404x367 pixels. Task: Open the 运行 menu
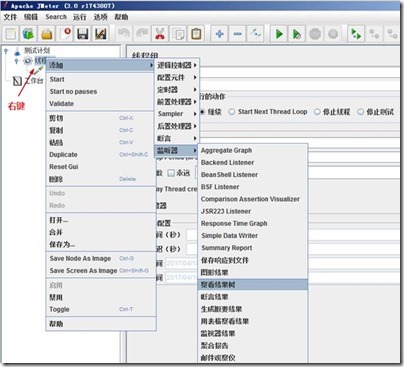[79, 17]
